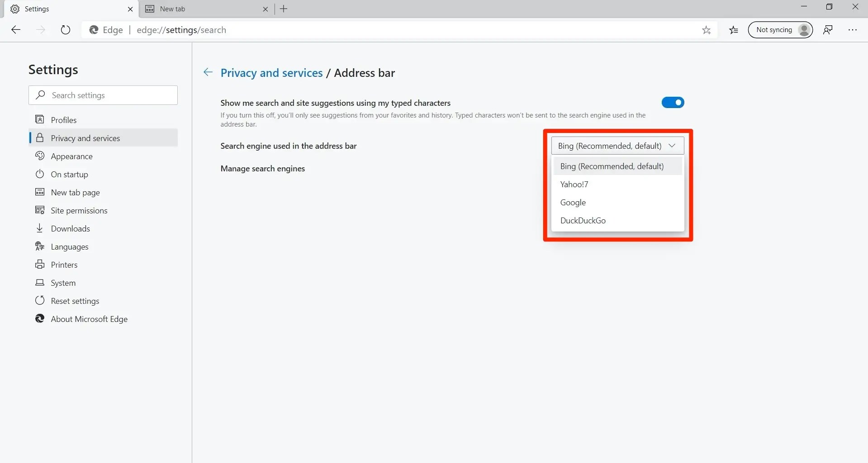This screenshot has height=463, width=868.
Task: Click the browser back arrow
Action: pyautogui.click(x=16, y=30)
